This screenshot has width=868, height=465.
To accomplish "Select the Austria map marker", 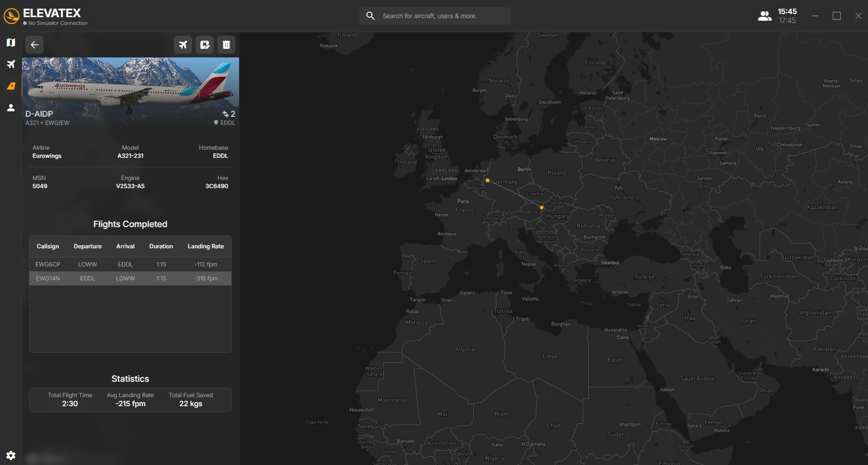I will coord(542,208).
